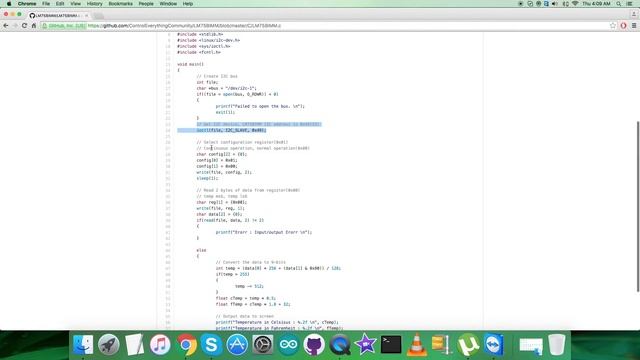Switch to Google Chrome in the dock

pos(186,345)
